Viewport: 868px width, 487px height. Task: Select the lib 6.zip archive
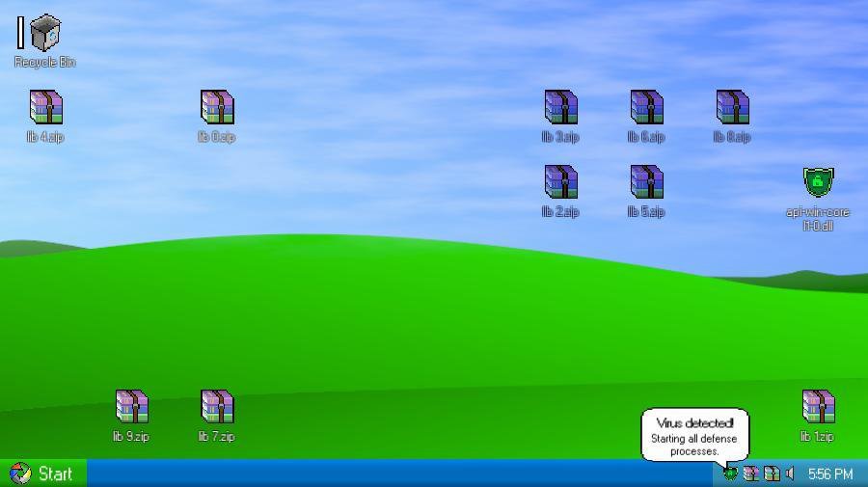tap(646, 107)
